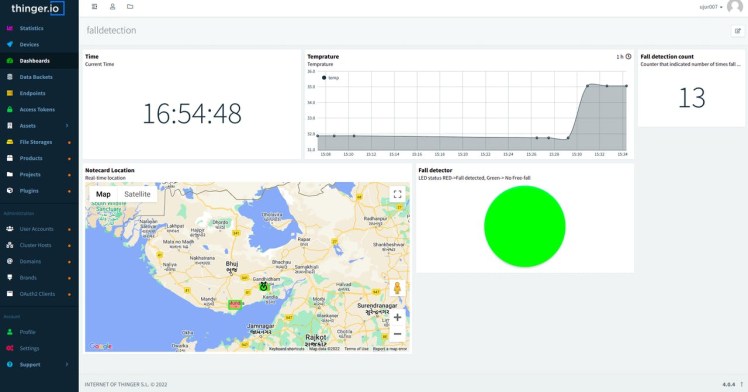
Task: Click the Projects folder icon
Action: coord(10,174)
